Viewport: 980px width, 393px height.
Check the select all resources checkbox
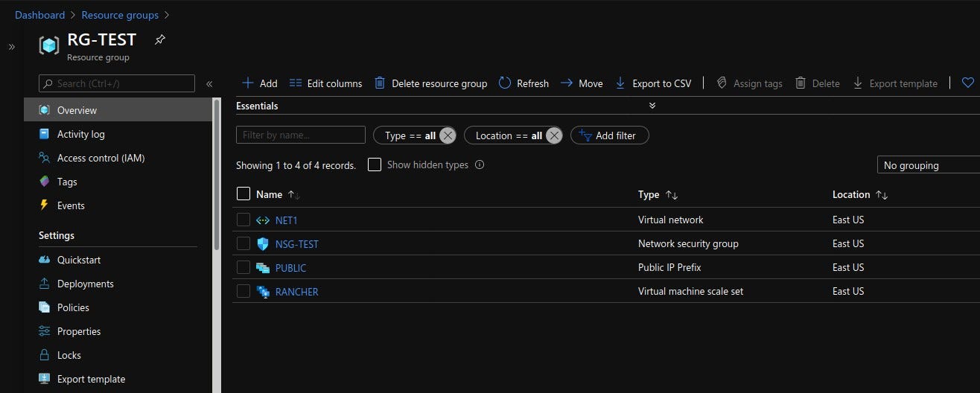point(244,194)
